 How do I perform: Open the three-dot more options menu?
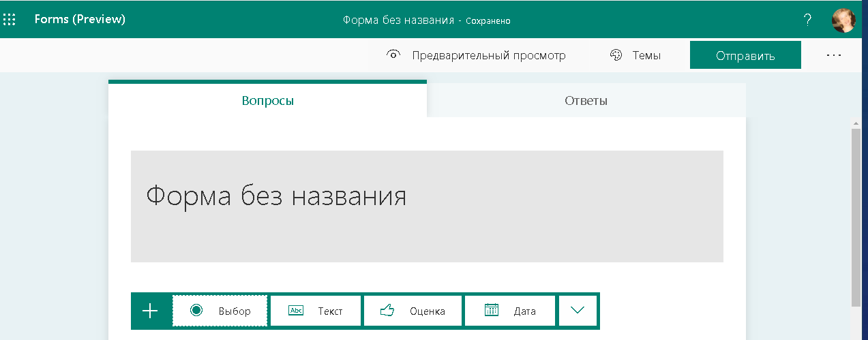point(834,55)
